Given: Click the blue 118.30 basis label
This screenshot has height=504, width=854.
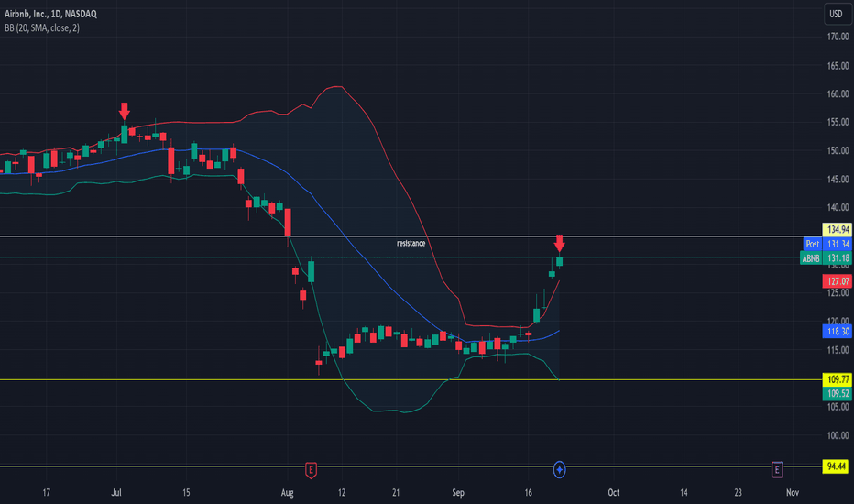Looking at the screenshot, I should coord(838,331).
